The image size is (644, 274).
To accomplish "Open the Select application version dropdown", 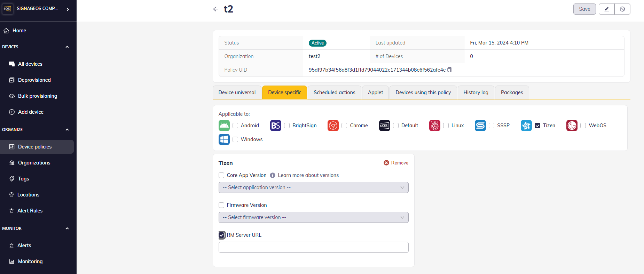I will point(313,187).
